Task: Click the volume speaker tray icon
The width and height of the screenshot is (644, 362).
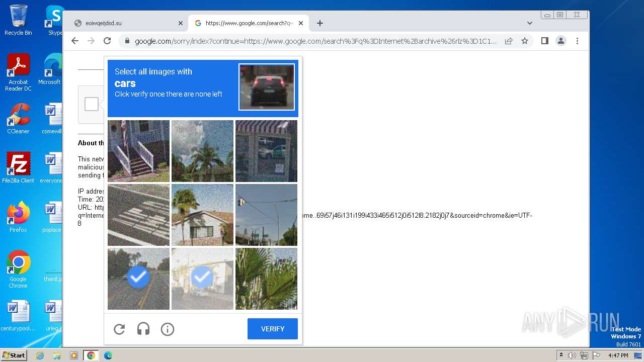Action: (x=572, y=355)
